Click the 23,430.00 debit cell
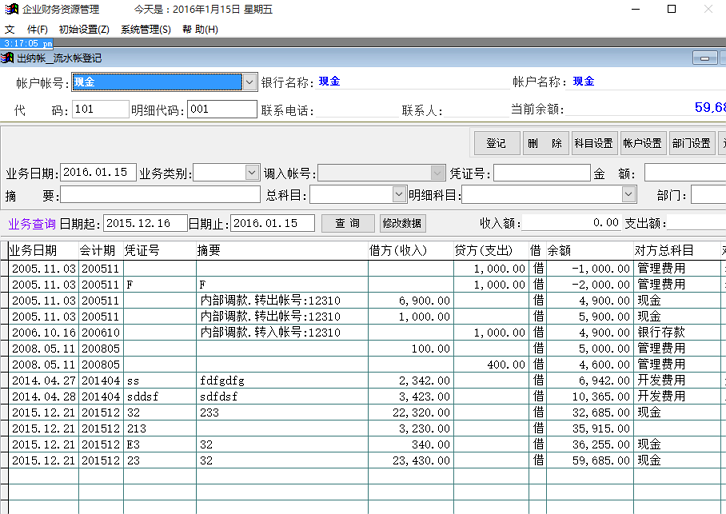726x514 pixels. (411, 460)
